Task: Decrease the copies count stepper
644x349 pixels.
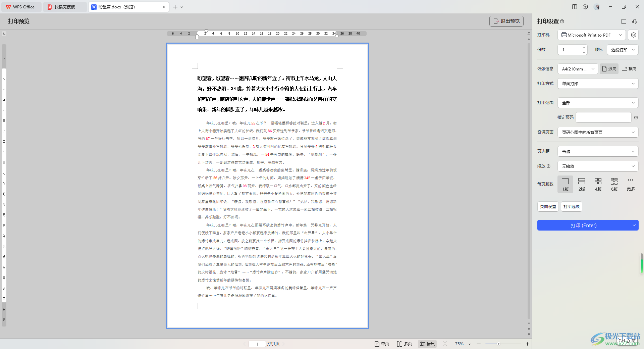Action: pos(584,52)
